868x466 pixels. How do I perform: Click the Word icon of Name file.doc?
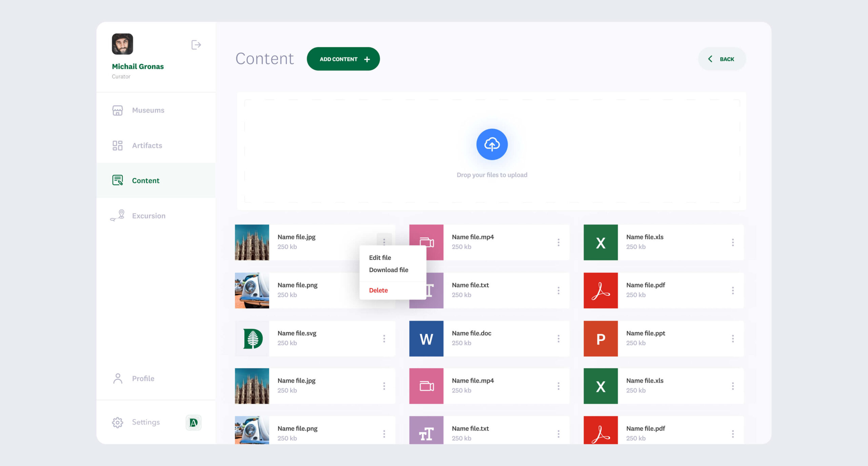[x=426, y=339]
